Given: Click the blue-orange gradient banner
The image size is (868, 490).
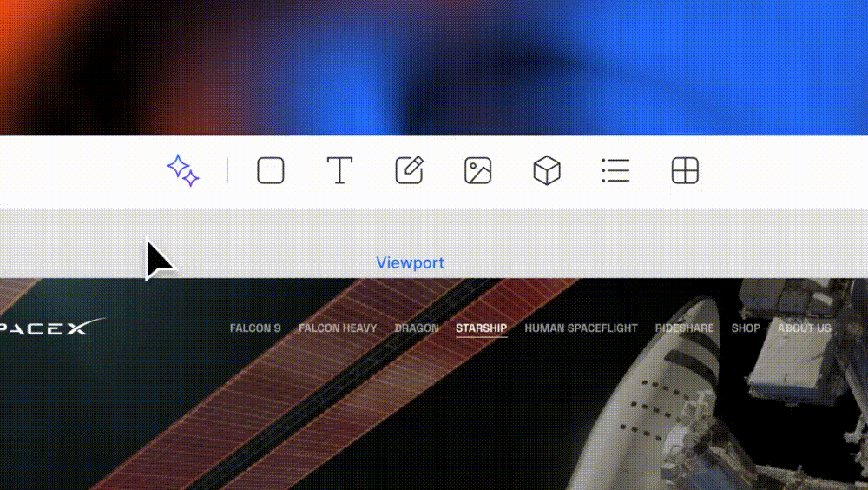Looking at the screenshot, I should coord(434,67).
